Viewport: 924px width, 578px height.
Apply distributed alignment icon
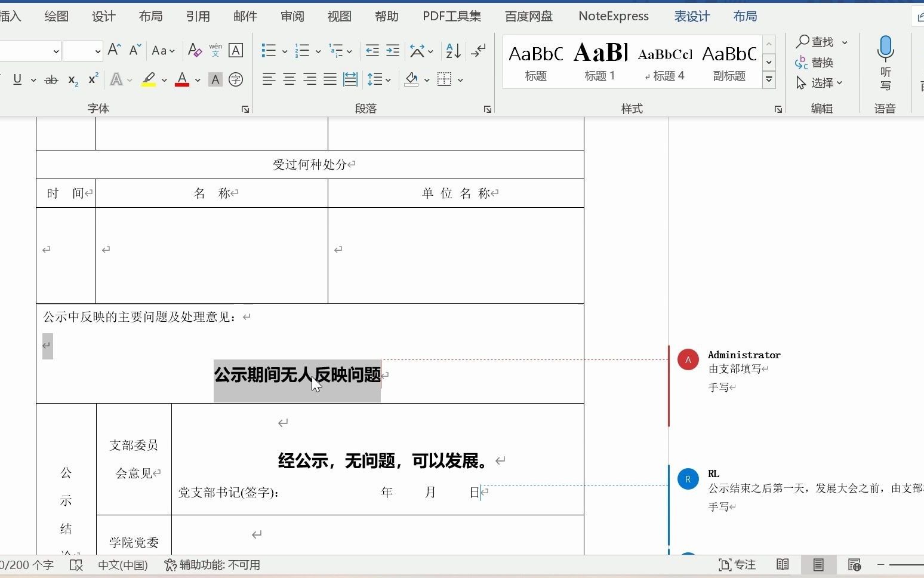(350, 79)
